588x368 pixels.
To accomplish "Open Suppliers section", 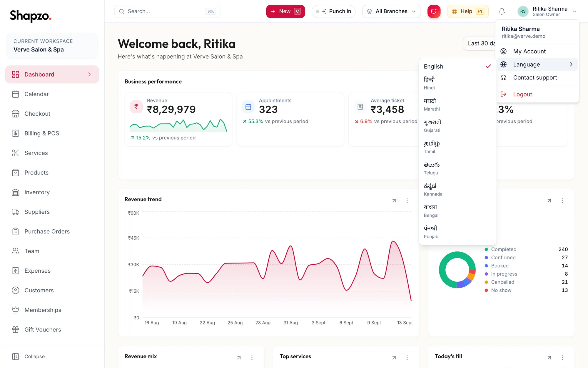I will click(x=52, y=212).
